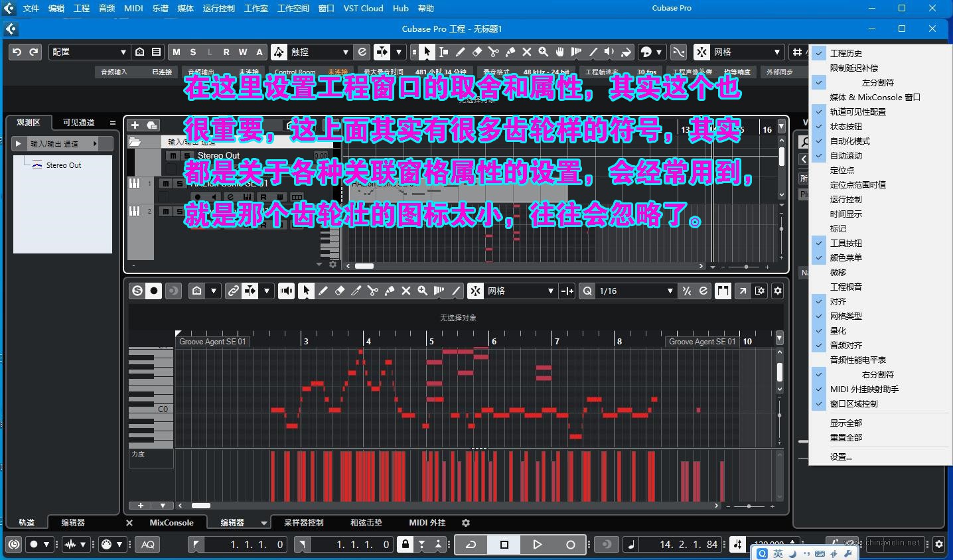
Task: Open the key editor setup gear icon
Action: 778,291
